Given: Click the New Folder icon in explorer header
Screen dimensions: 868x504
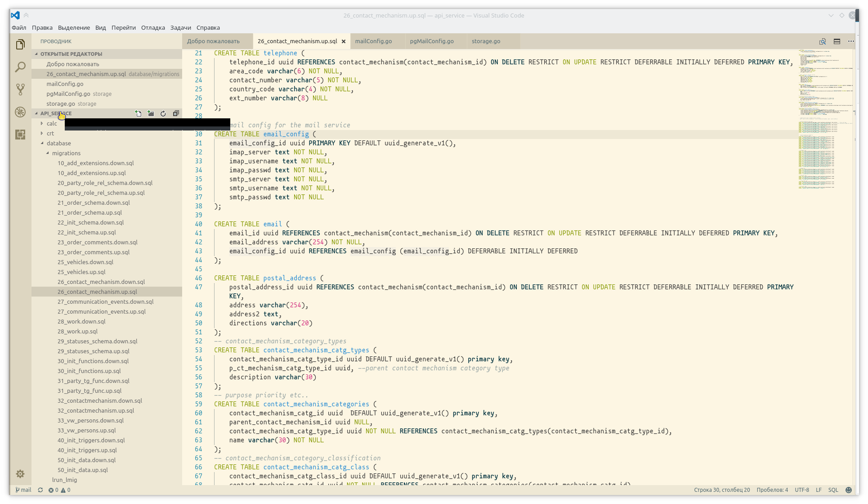Looking at the screenshot, I should coord(151,113).
